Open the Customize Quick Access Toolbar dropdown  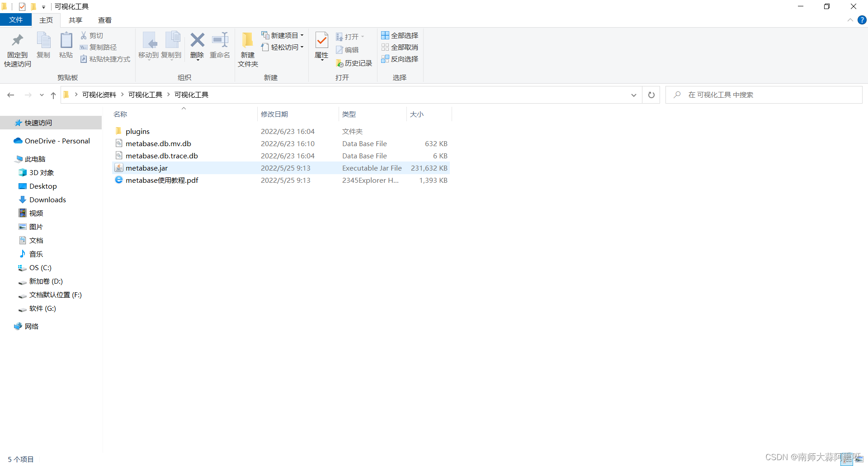point(43,7)
